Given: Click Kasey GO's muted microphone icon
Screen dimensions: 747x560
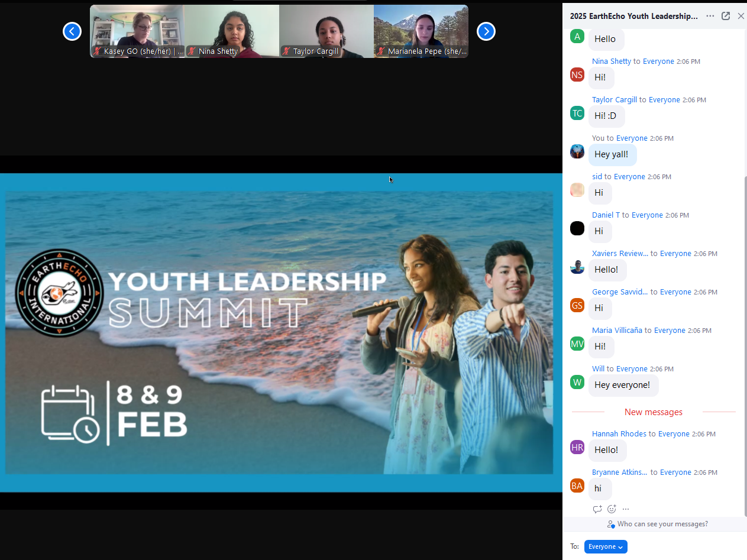Looking at the screenshot, I should 98,51.
